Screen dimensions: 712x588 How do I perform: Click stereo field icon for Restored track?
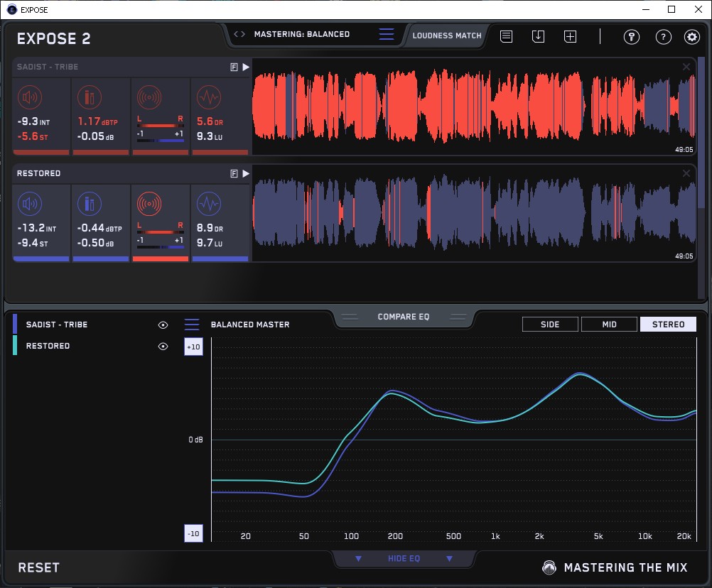(x=149, y=205)
